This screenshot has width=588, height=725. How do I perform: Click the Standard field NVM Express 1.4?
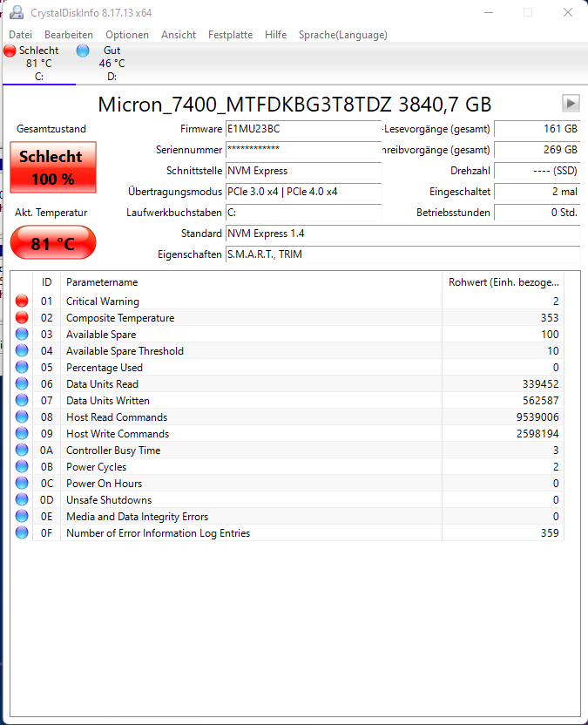point(402,234)
